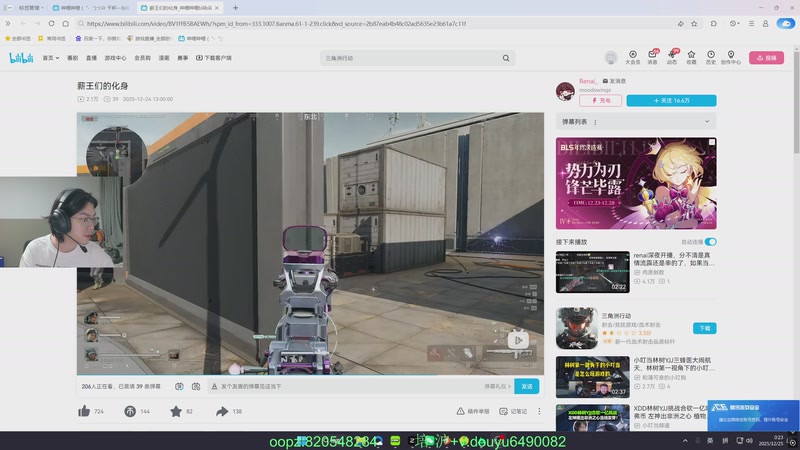This screenshot has height=450, width=800.
Task: Reload the page in browser
Action: click(x=52, y=23)
